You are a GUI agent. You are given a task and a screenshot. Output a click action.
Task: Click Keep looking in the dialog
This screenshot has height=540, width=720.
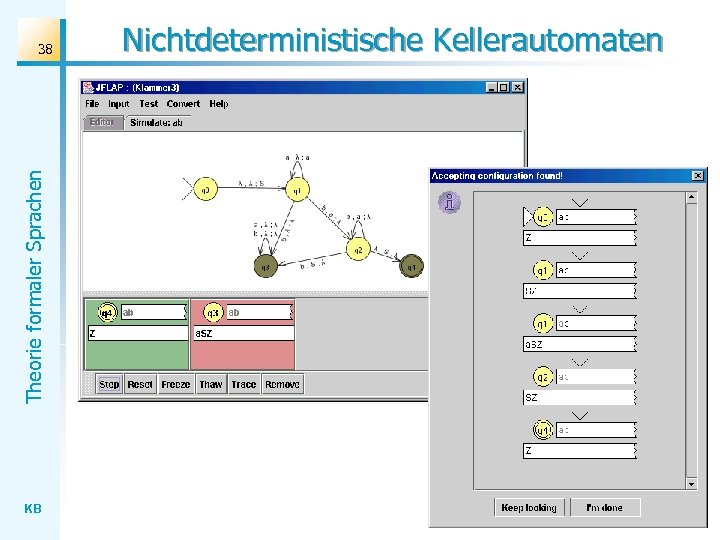pos(529,507)
